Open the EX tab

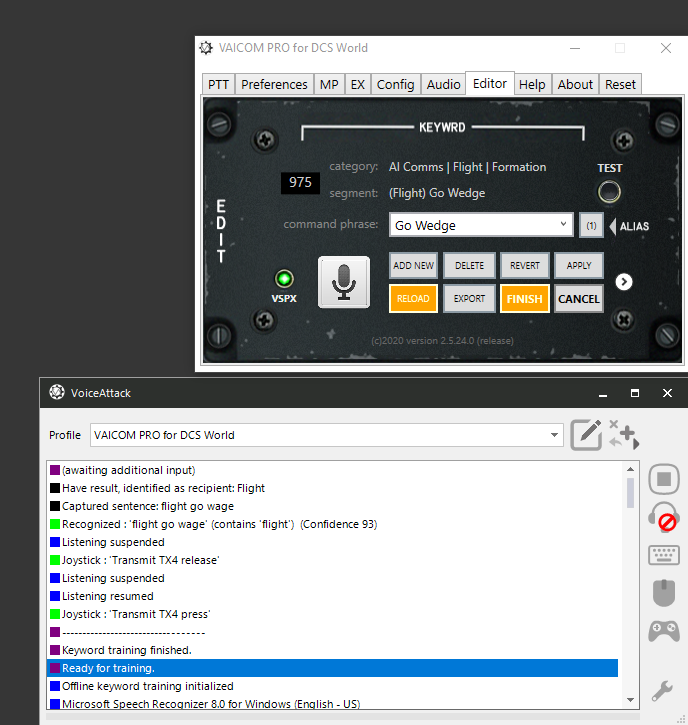tap(357, 85)
